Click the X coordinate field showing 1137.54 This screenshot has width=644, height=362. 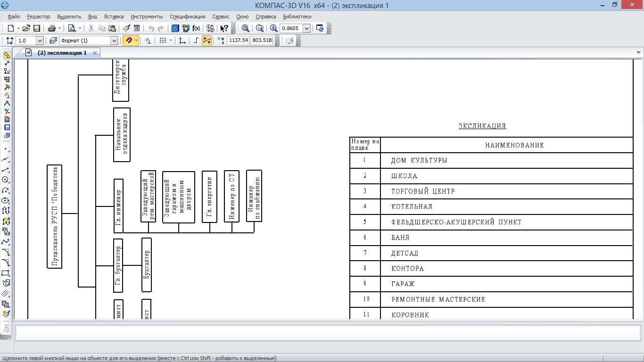pyautogui.click(x=238, y=41)
